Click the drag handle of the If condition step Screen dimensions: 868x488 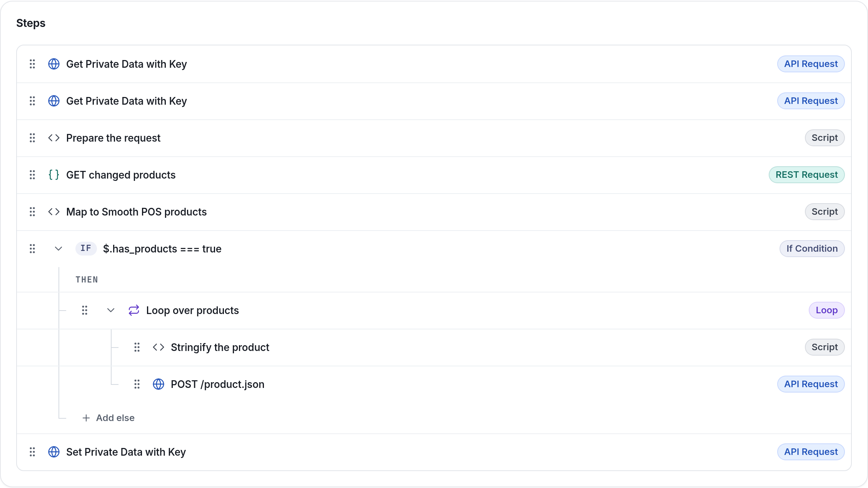click(32, 249)
